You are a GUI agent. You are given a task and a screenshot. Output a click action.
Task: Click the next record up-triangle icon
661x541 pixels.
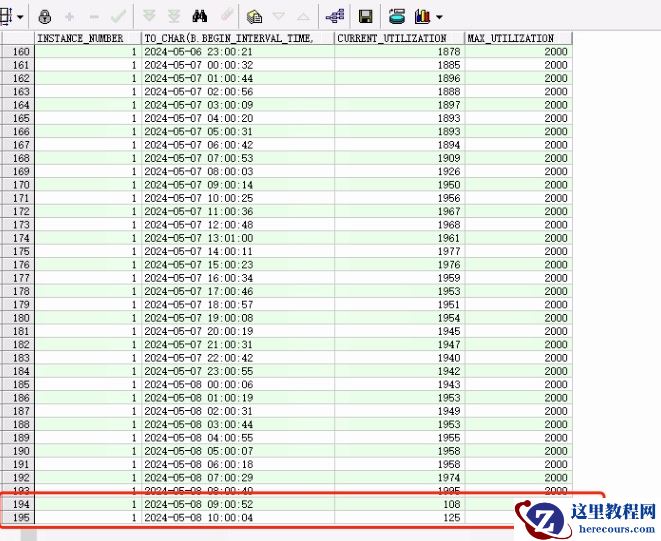(303, 17)
